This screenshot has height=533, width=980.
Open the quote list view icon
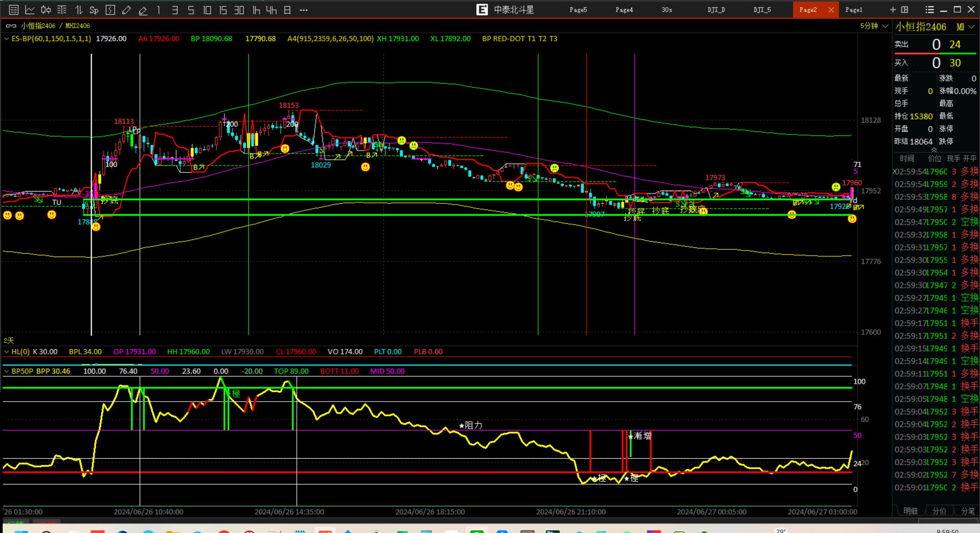pos(13,10)
